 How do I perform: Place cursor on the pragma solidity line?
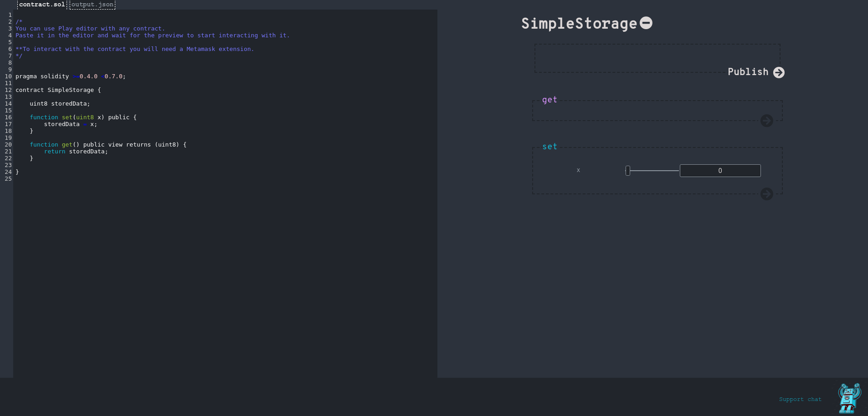click(70, 76)
